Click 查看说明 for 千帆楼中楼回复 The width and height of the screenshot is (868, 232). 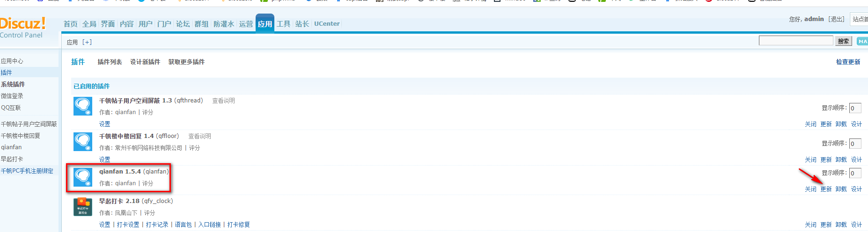pyautogui.click(x=200, y=136)
